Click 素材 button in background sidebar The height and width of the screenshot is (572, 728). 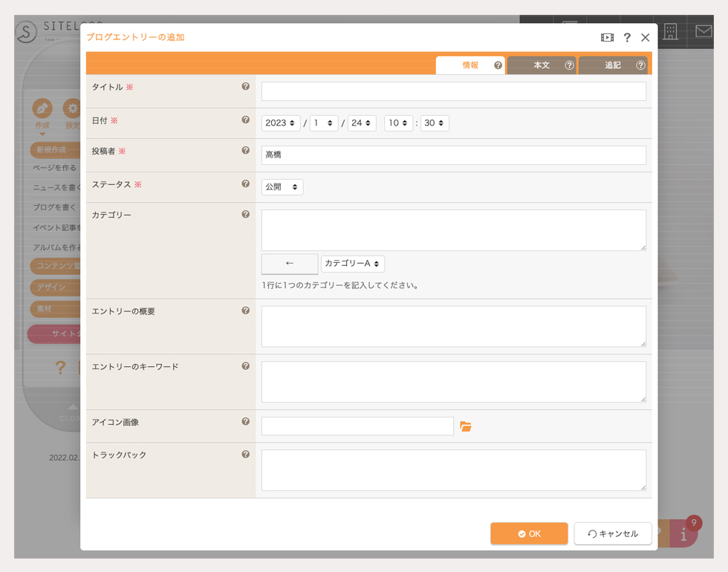pos(55,309)
